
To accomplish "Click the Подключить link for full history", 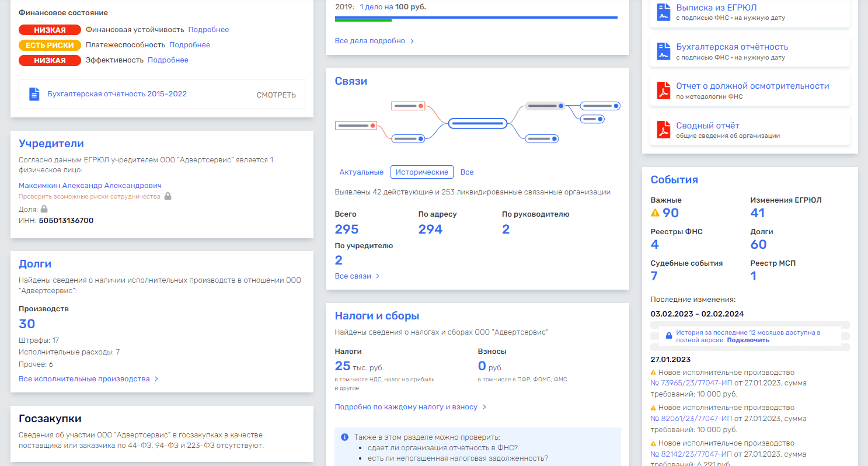I will 748,340.
